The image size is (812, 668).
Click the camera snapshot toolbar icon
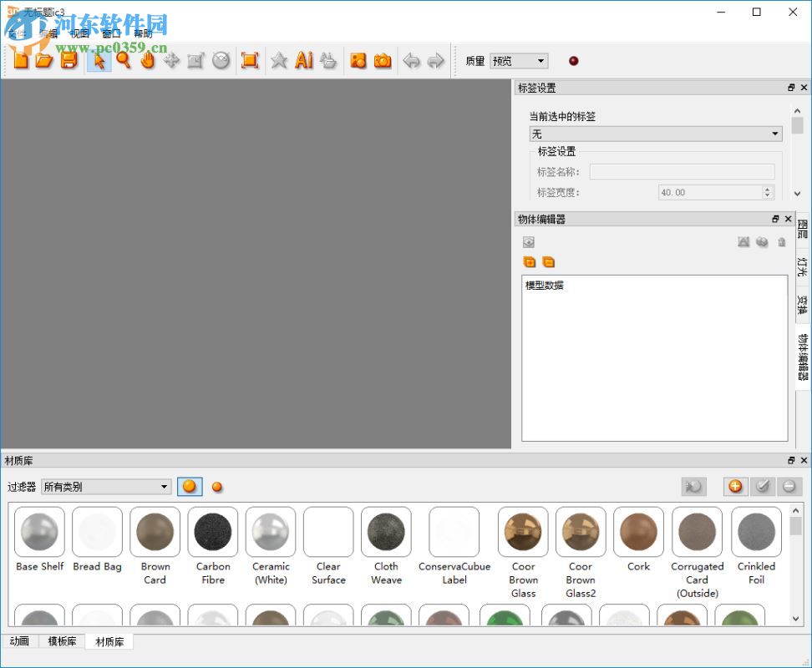tap(383, 60)
